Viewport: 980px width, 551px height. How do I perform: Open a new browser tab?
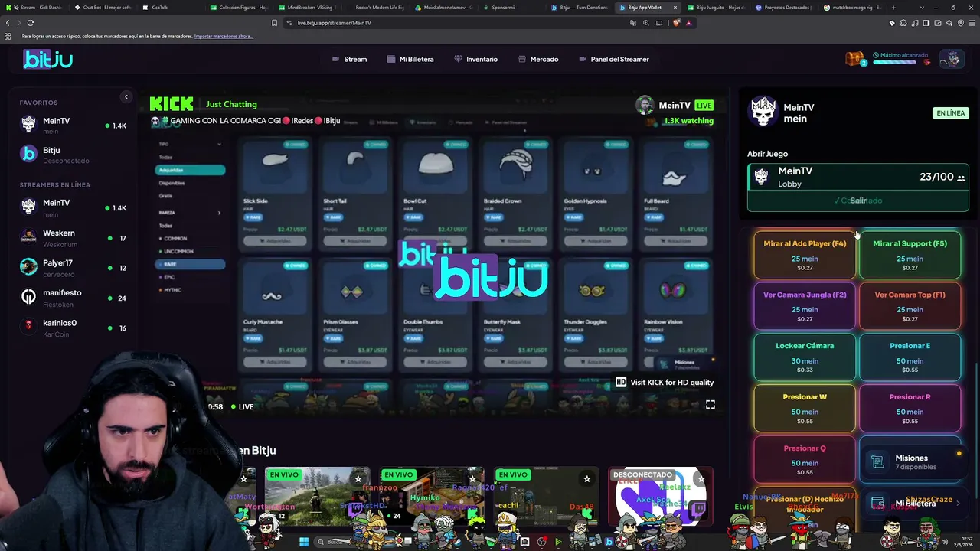[893, 8]
